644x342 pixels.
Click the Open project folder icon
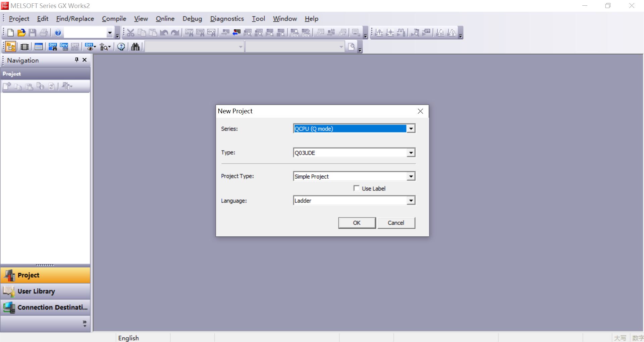[x=21, y=33]
